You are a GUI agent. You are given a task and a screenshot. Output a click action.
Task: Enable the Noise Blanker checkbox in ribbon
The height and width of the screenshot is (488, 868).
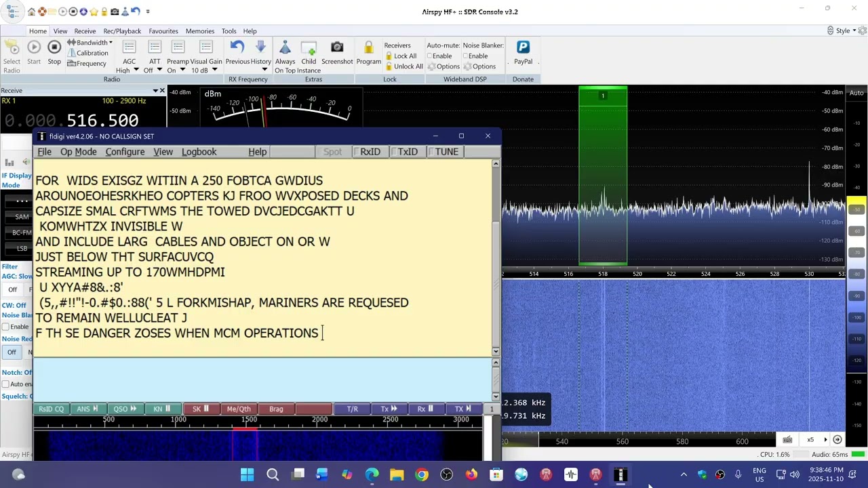click(466, 56)
